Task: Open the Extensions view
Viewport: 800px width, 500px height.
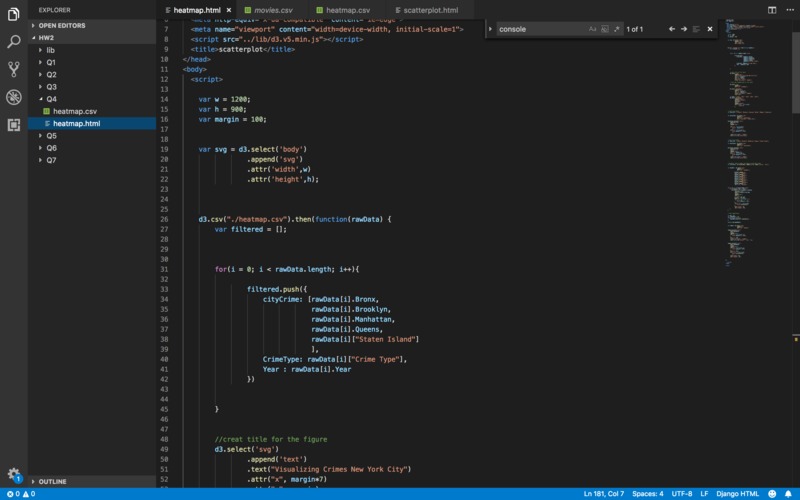Action: [x=14, y=124]
